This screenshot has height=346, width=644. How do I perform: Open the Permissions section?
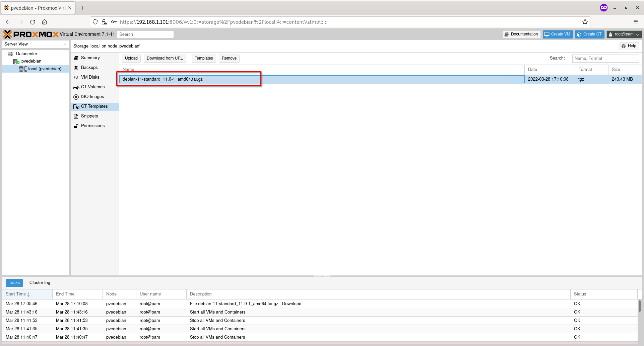(95, 126)
